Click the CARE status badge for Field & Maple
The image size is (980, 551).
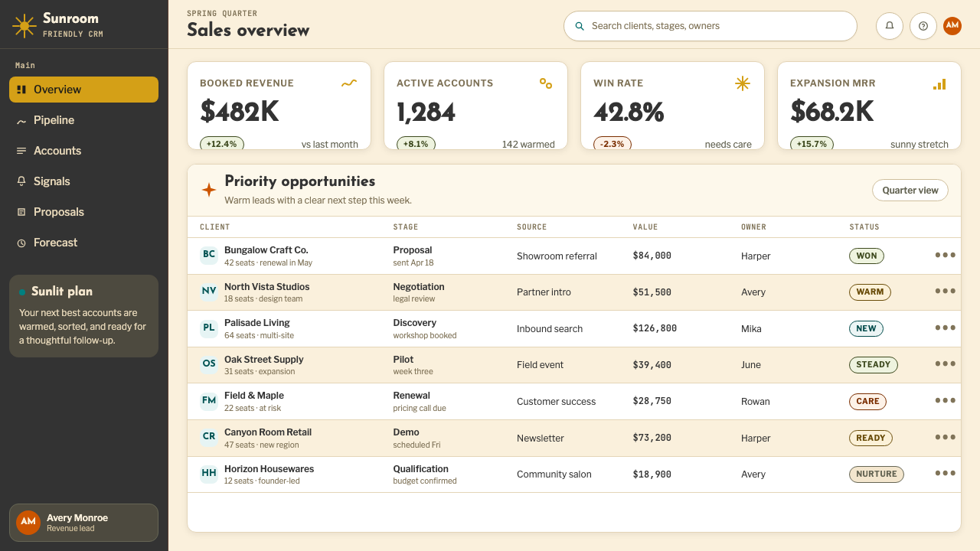coord(867,401)
